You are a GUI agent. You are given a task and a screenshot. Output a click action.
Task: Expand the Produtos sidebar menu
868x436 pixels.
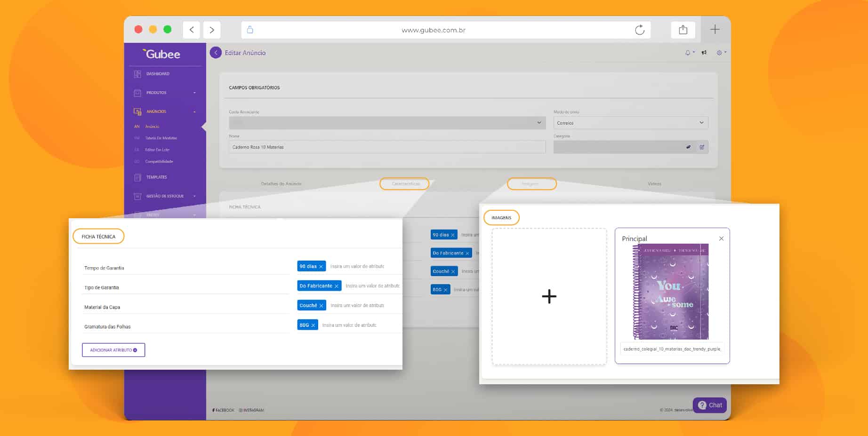165,93
